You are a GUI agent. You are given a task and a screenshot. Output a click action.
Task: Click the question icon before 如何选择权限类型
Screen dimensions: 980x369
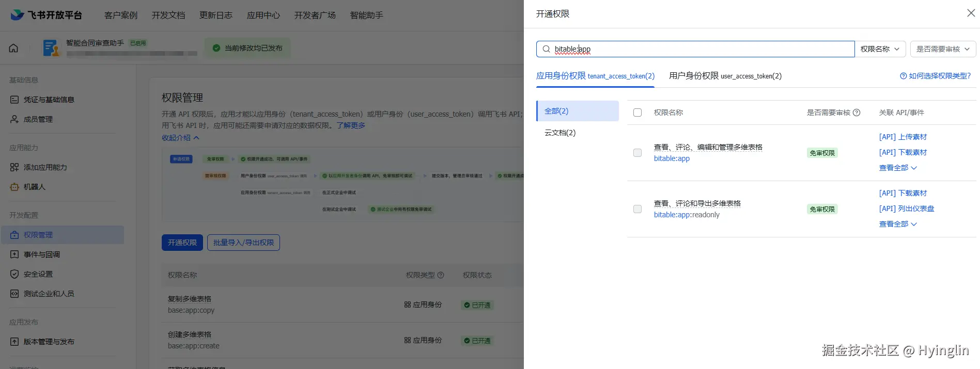tap(903, 76)
